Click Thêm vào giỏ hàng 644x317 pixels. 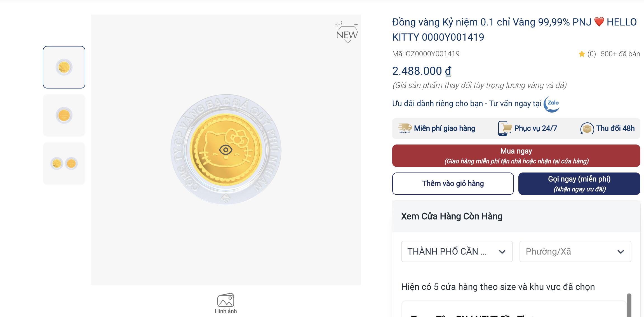[x=453, y=183]
